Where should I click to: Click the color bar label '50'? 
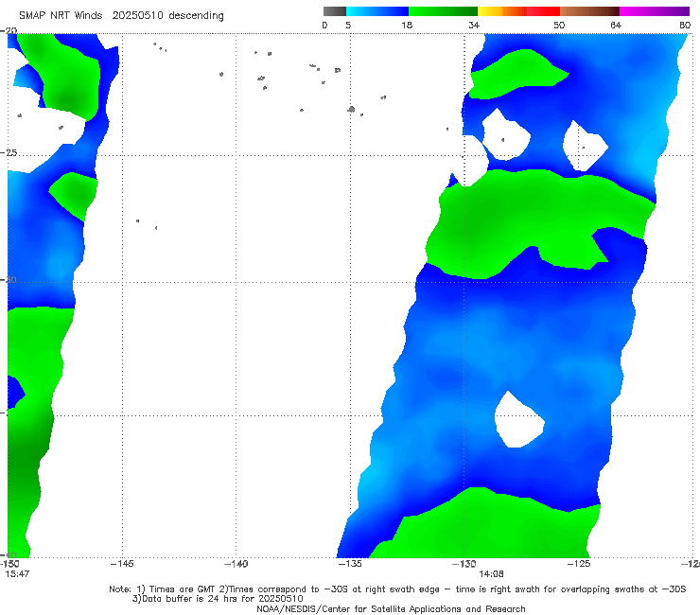559,25
